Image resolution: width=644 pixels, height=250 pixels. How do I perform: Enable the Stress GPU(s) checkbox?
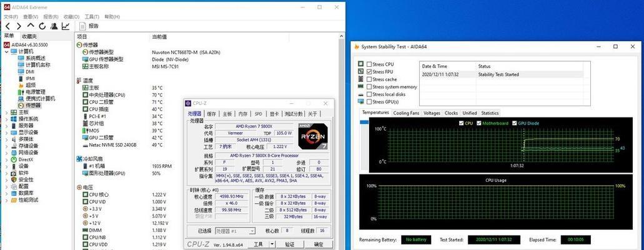(x=369, y=101)
